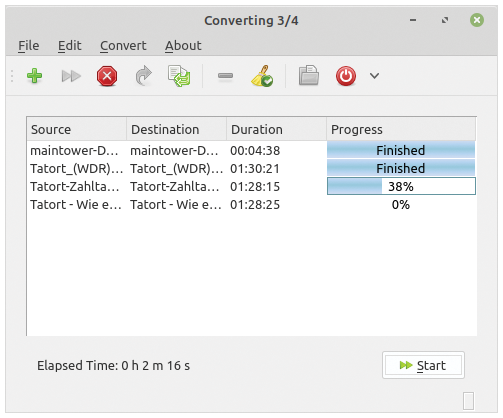This screenshot has height=418, width=503.
Task: Expand the toolbar overflow chevron
Action: tap(374, 76)
